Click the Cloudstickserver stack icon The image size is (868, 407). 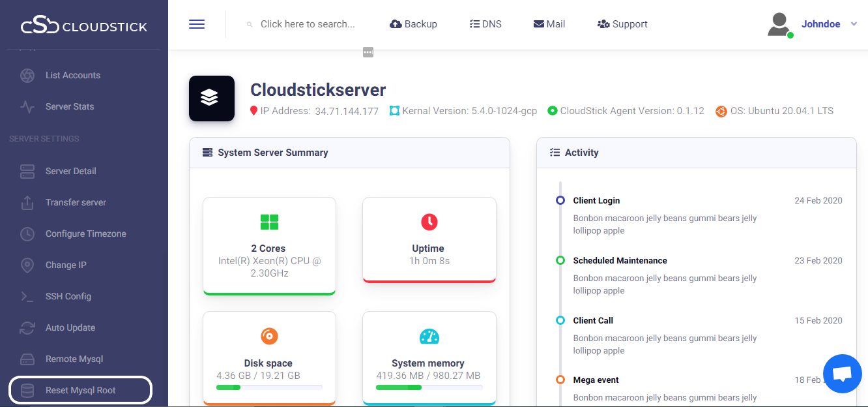(212, 98)
